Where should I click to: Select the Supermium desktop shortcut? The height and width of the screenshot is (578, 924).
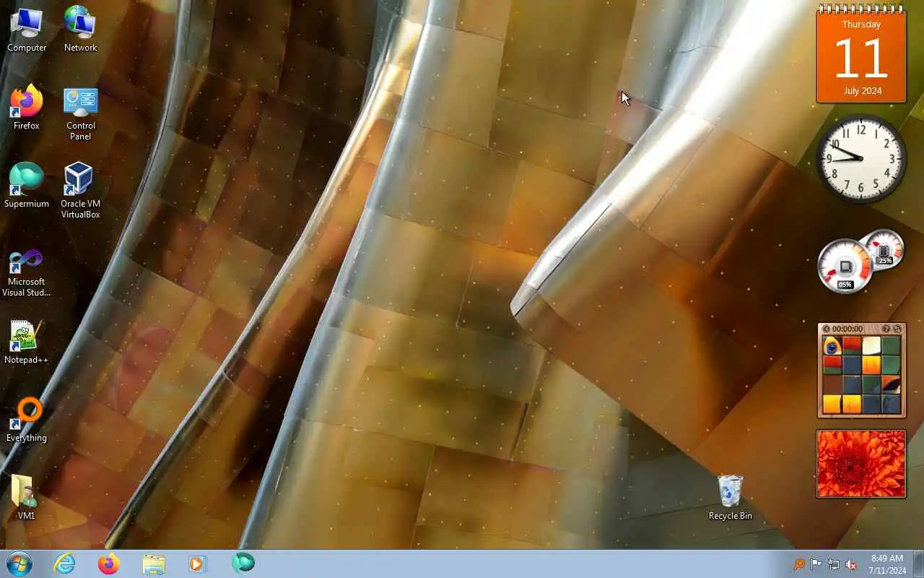coord(27,185)
